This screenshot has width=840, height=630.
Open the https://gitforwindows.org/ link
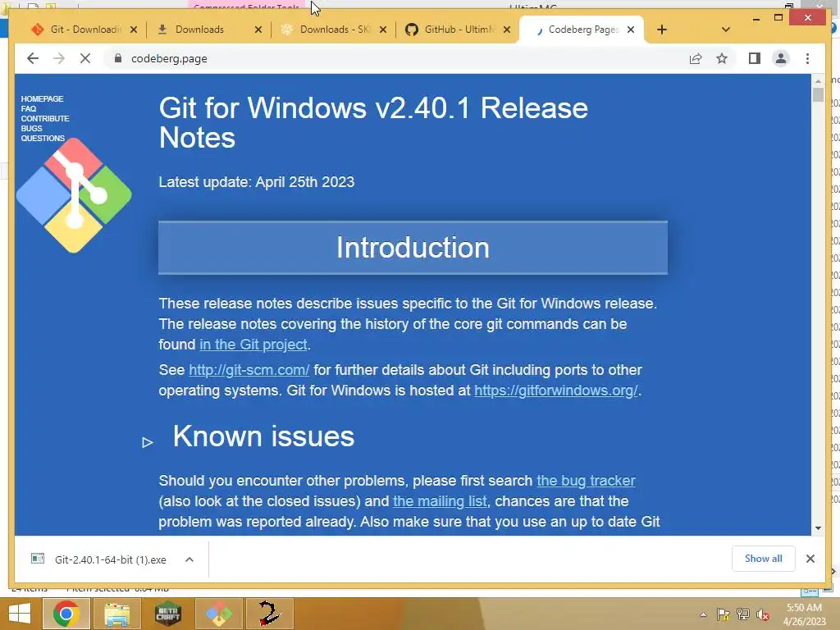(x=556, y=390)
